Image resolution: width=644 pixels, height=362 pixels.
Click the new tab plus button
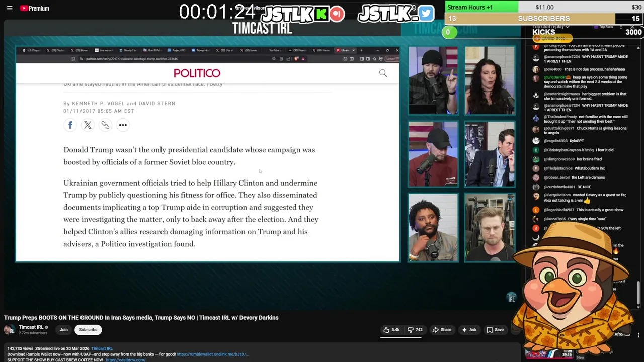point(361,50)
